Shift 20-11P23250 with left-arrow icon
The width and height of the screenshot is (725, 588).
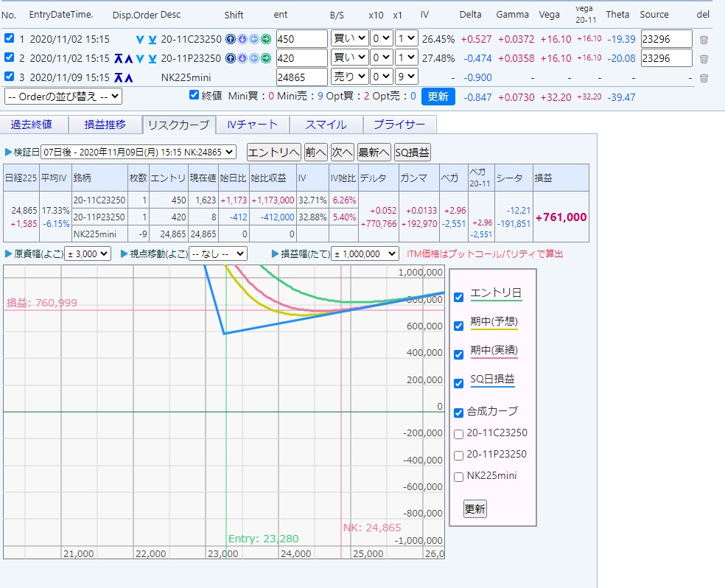pos(254,58)
